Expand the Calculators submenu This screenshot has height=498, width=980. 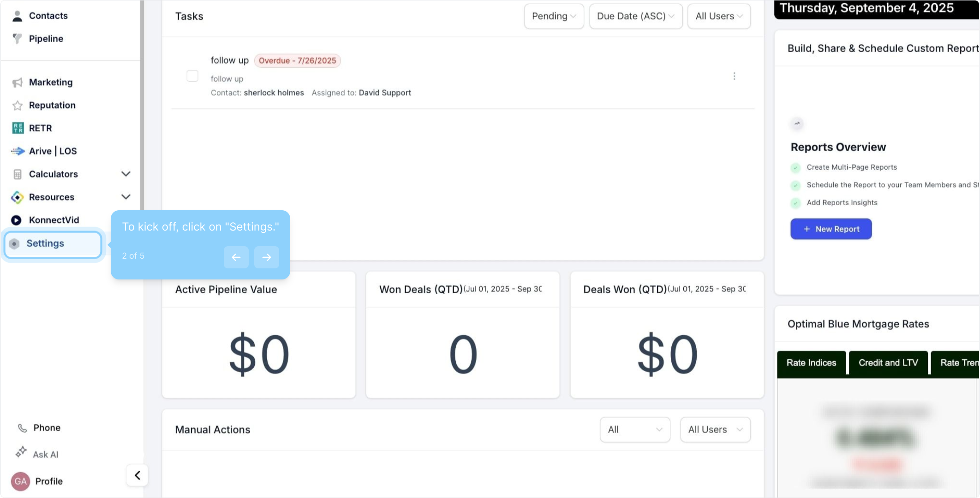coord(125,174)
